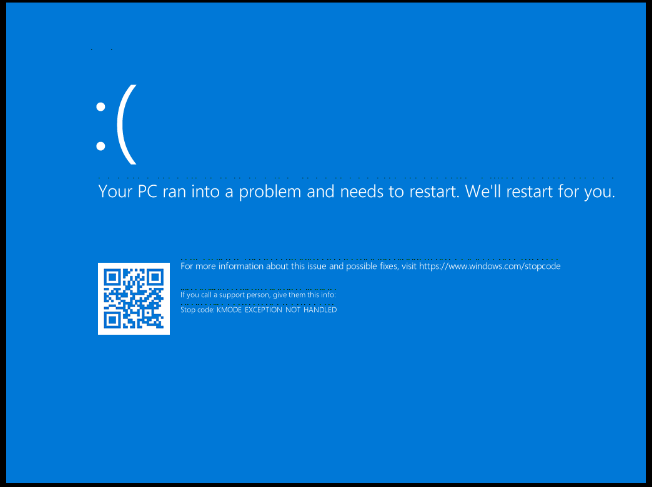The width and height of the screenshot is (652, 487).
Task: Click the QR code's top-right finder square
Action: [156, 277]
